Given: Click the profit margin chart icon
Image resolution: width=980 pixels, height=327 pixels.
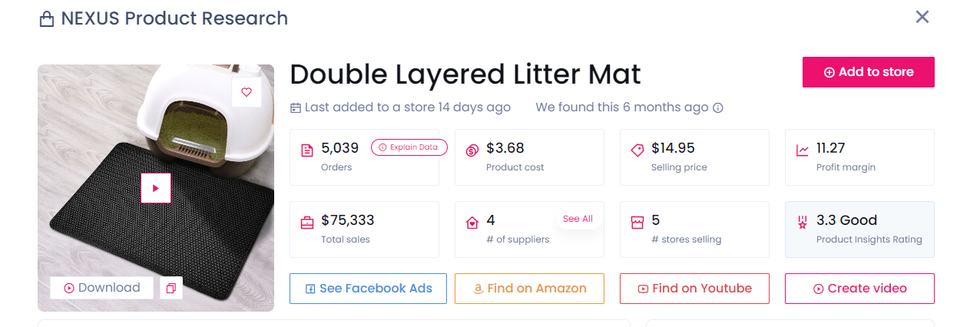Looking at the screenshot, I should 803,151.
